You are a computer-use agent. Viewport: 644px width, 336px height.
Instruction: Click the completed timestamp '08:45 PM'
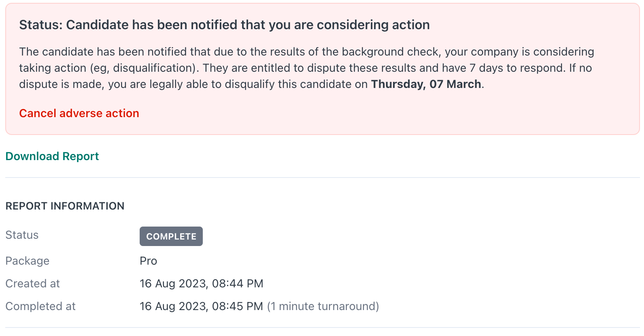(238, 306)
